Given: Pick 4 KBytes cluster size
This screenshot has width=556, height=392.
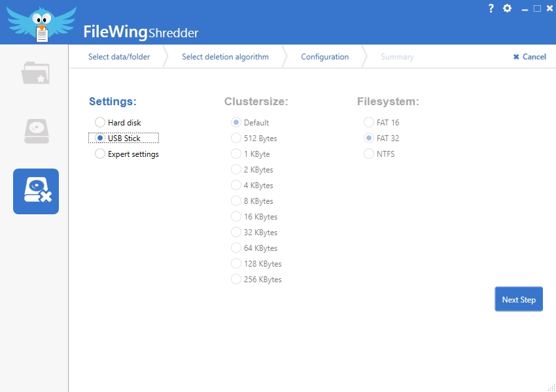Looking at the screenshot, I should (252, 185).
